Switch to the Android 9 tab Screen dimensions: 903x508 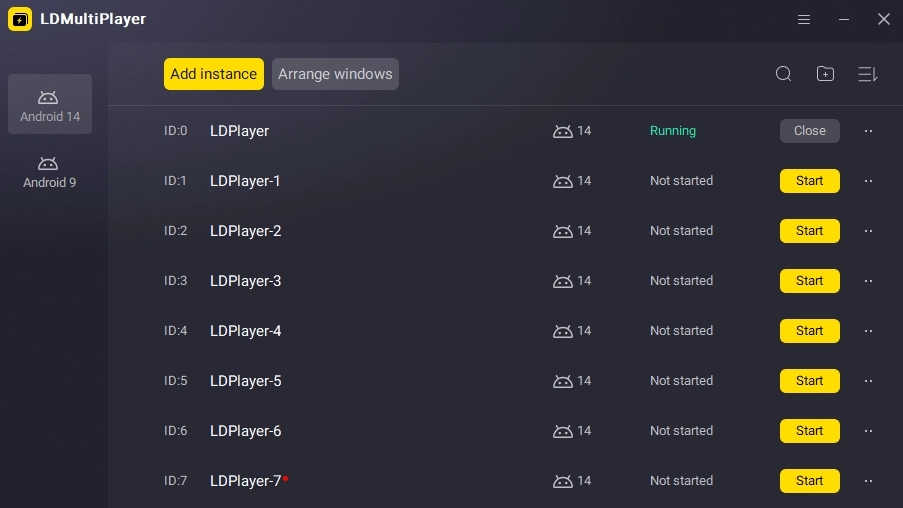[x=50, y=172]
